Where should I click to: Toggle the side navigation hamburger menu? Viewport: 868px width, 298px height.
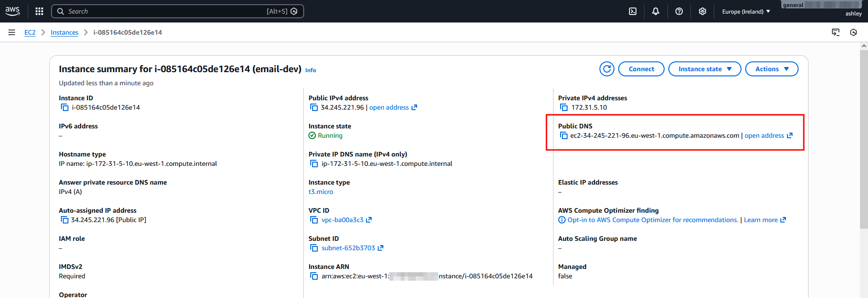tap(12, 32)
